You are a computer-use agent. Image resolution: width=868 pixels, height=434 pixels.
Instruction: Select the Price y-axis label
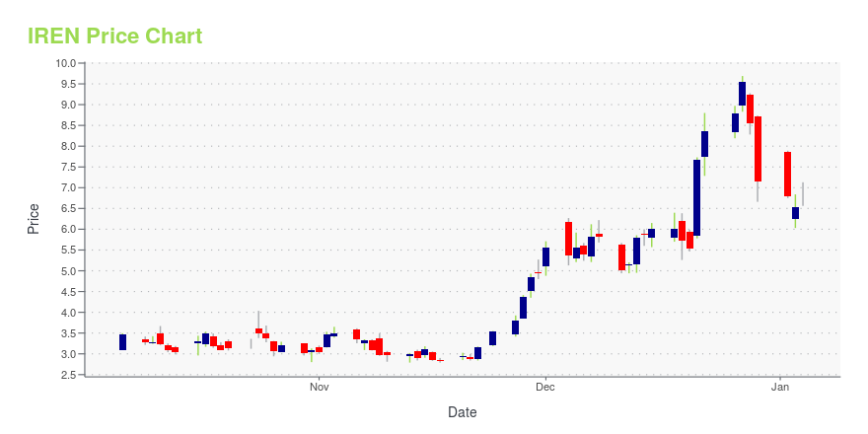(x=34, y=219)
